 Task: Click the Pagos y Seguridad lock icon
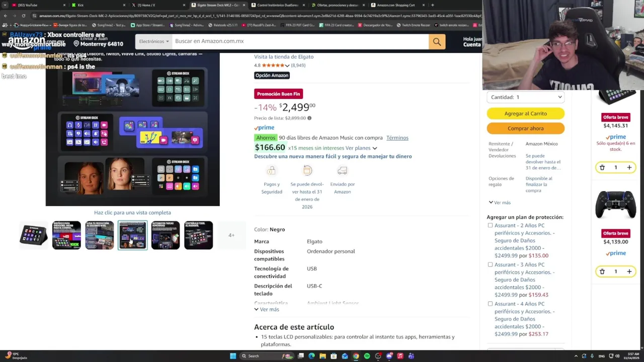tap(271, 171)
